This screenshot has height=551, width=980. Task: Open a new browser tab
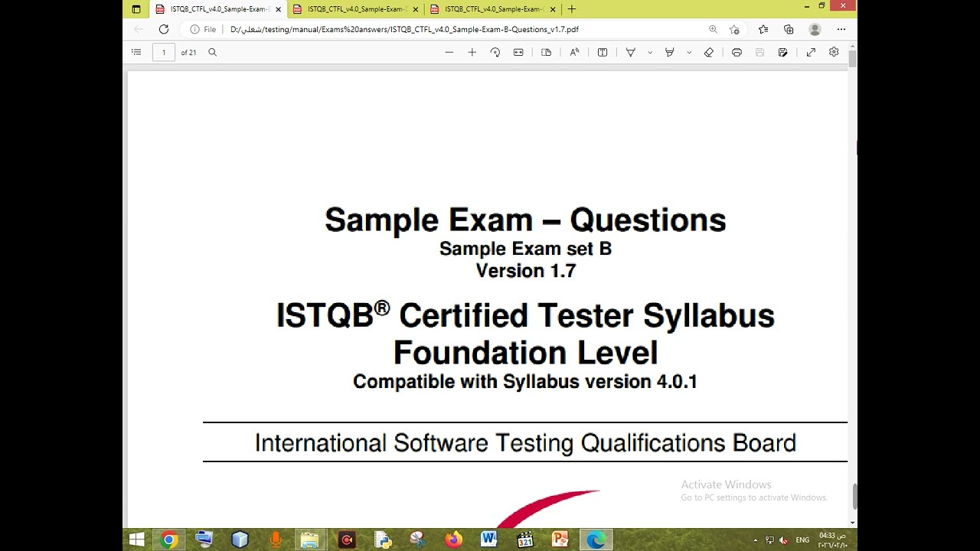pos(571,9)
